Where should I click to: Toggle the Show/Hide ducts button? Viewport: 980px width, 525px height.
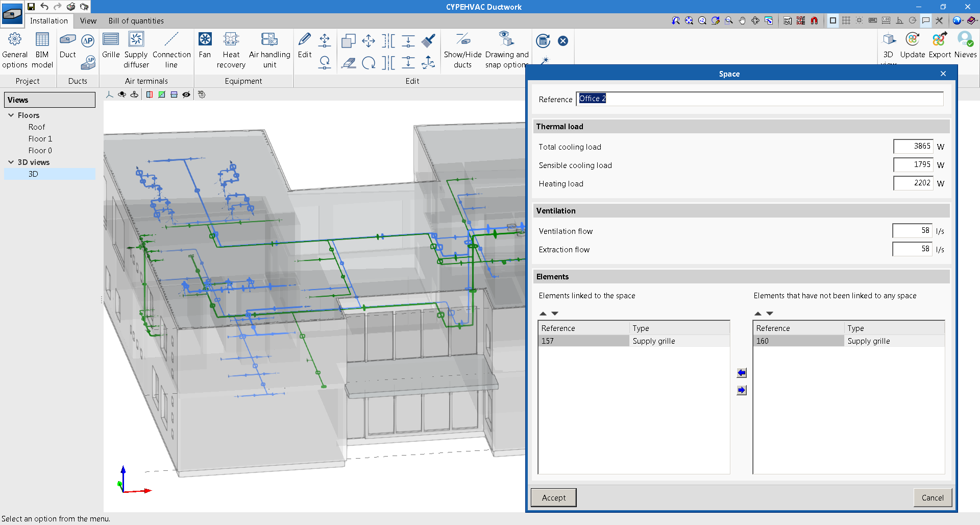[462, 50]
